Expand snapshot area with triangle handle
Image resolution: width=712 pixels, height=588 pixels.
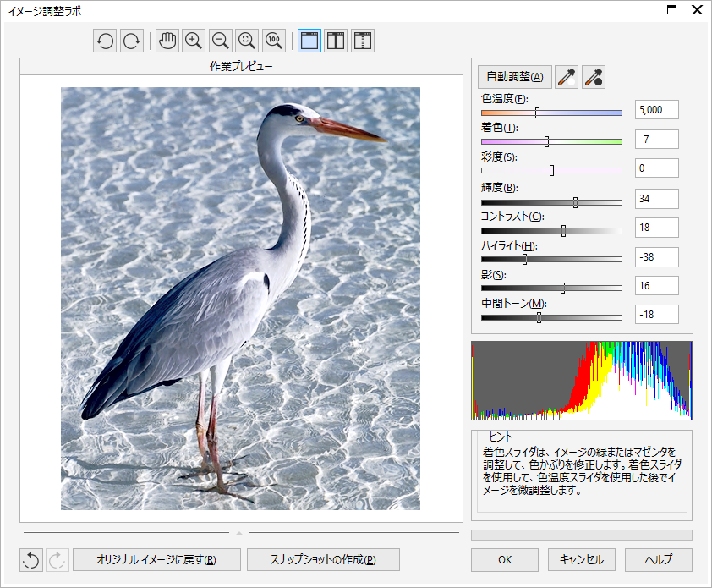click(239, 532)
